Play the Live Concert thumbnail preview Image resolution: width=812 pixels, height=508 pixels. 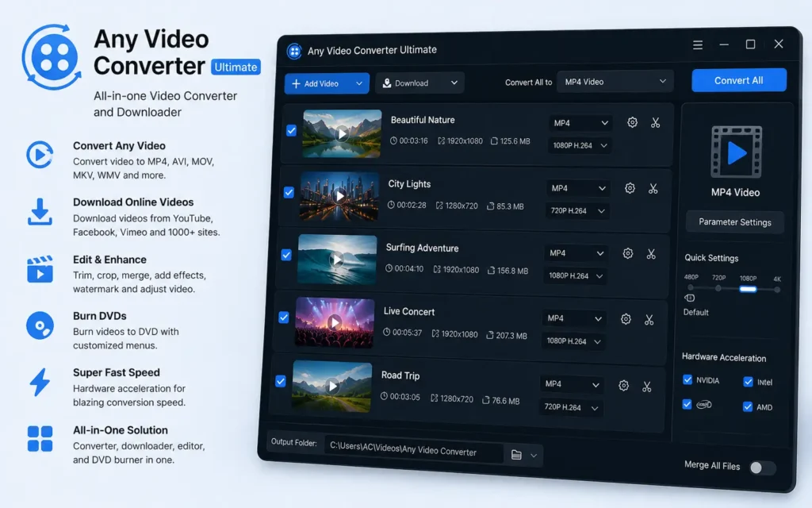point(335,322)
